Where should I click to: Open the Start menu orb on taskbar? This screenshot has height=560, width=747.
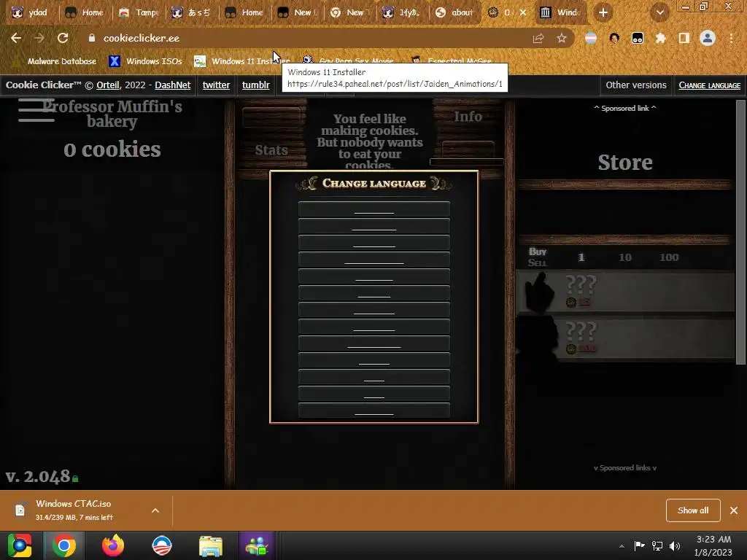coord(20,545)
